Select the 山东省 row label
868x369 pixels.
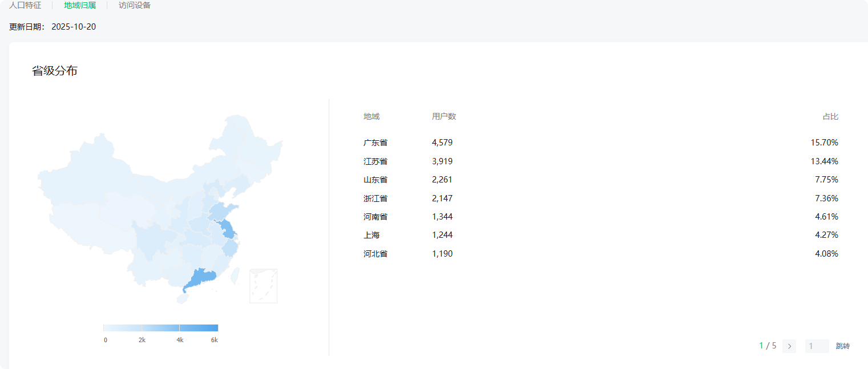[x=376, y=180]
